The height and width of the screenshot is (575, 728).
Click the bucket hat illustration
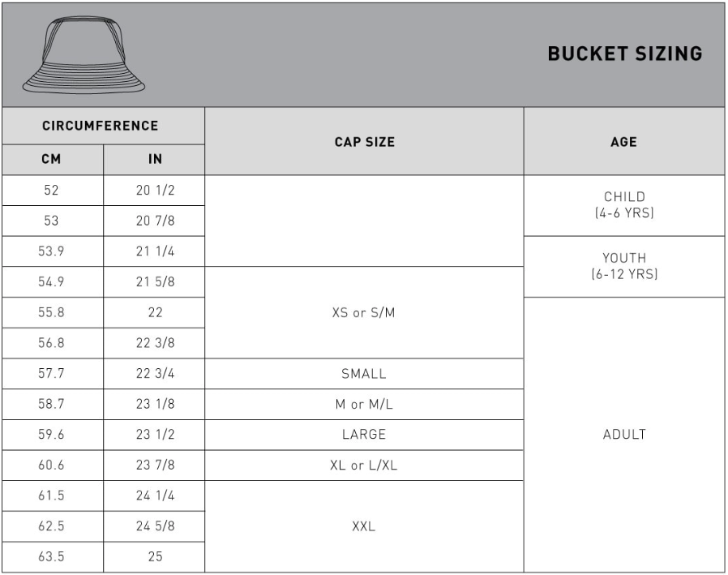[x=84, y=55]
